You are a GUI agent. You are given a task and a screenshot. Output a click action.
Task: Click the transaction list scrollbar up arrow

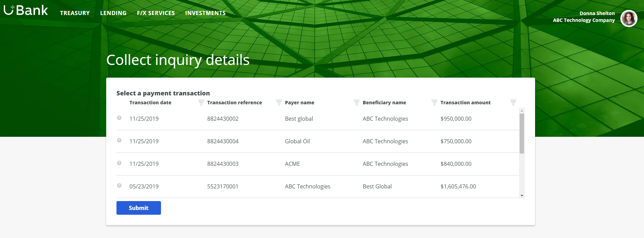point(522,111)
